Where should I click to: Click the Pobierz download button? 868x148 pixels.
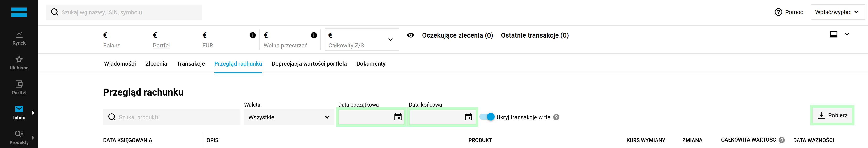(832, 115)
